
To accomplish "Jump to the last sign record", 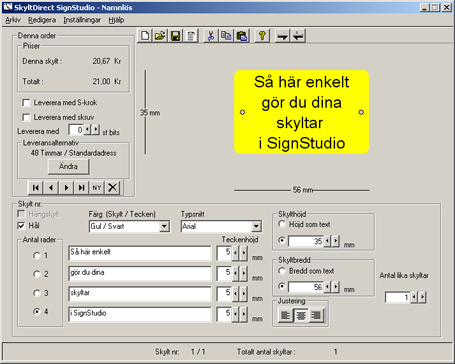I will (x=82, y=188).
